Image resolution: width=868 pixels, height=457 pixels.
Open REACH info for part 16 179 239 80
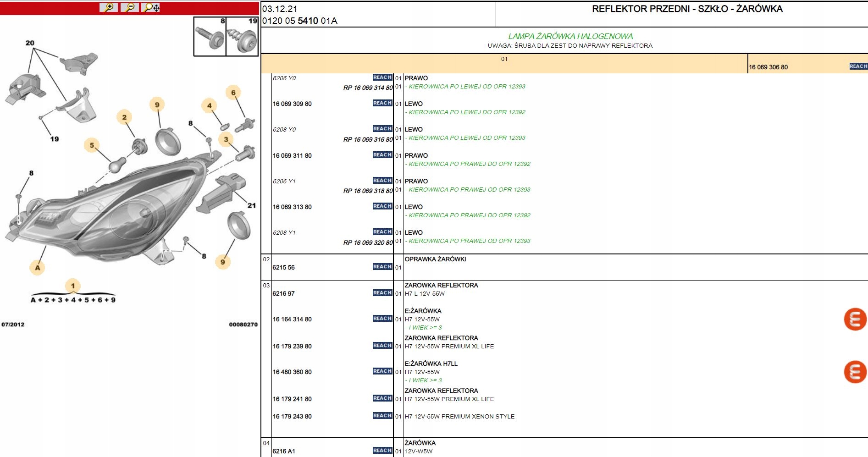click(x=382, y=346)
